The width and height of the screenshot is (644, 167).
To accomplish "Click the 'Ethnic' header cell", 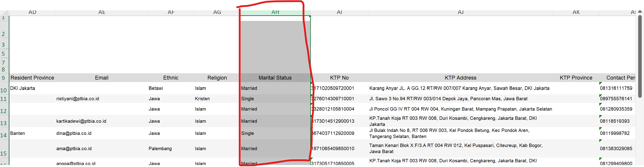I will pos(171,78).
